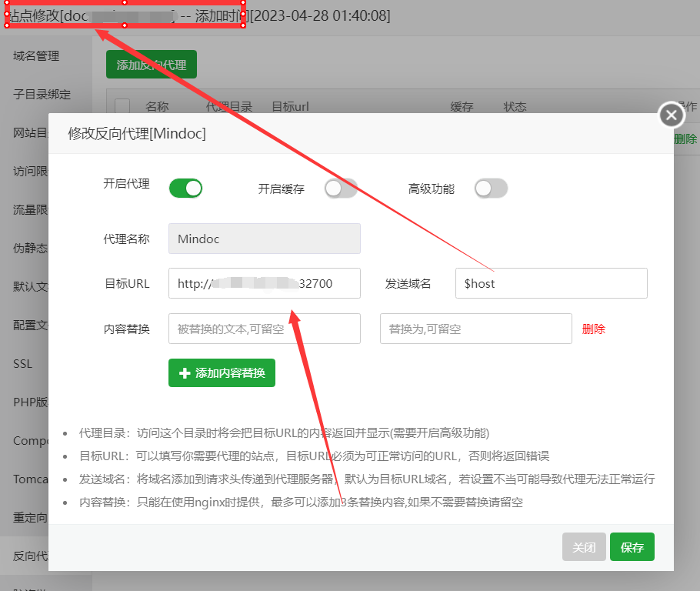Click the 被替换的文本 input box
700x591 pixels.
pyautogui.click(x=264, y=329)
